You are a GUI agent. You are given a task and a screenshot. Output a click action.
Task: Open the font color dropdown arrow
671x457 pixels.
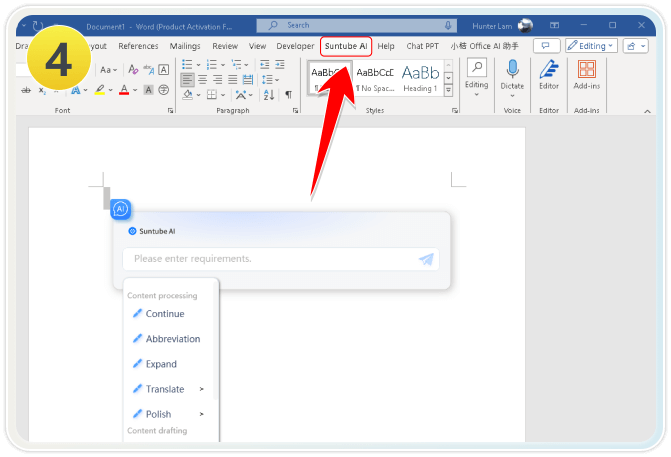[135, 90]
